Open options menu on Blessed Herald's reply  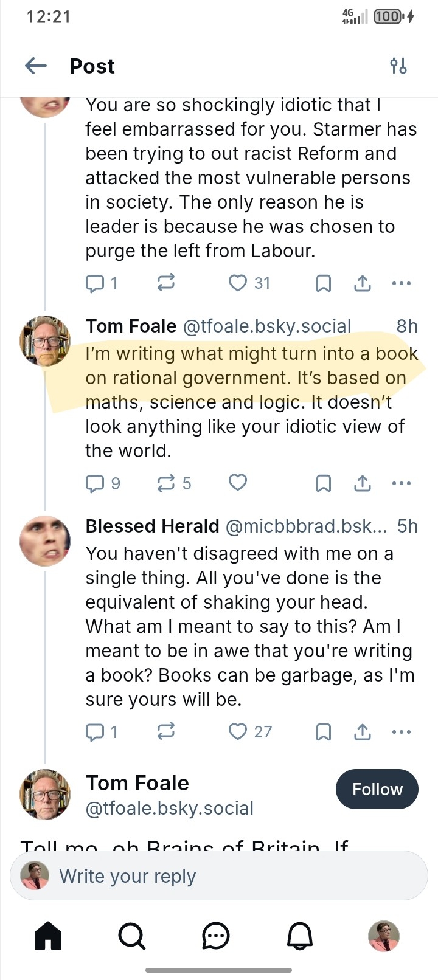click(x=401, y=731)
